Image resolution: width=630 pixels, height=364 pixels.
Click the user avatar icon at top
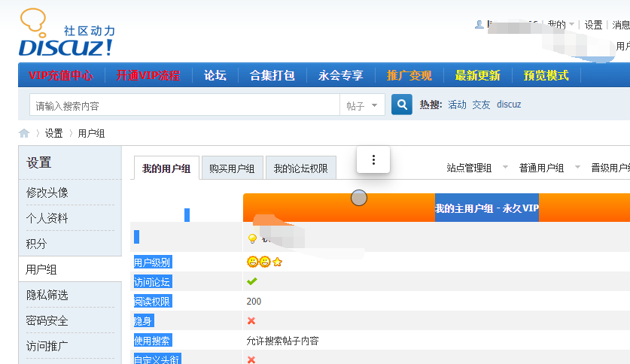point(479,25)
